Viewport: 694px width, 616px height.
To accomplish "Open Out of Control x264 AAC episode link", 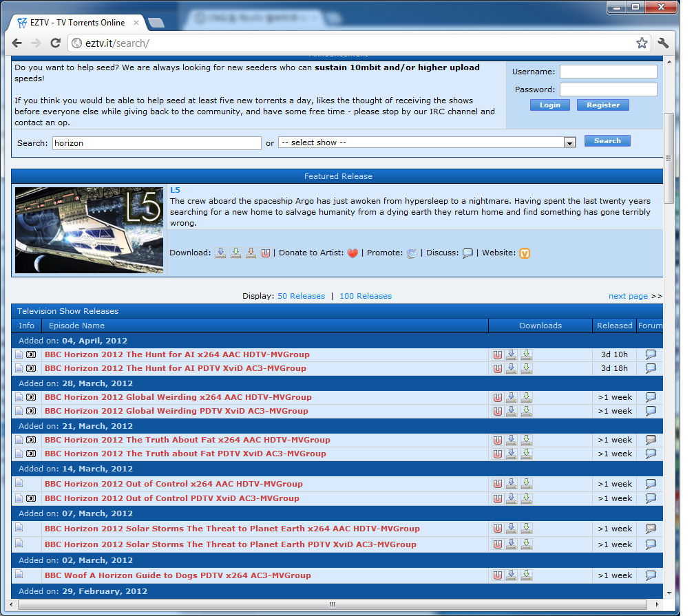I will click(173, 484).
